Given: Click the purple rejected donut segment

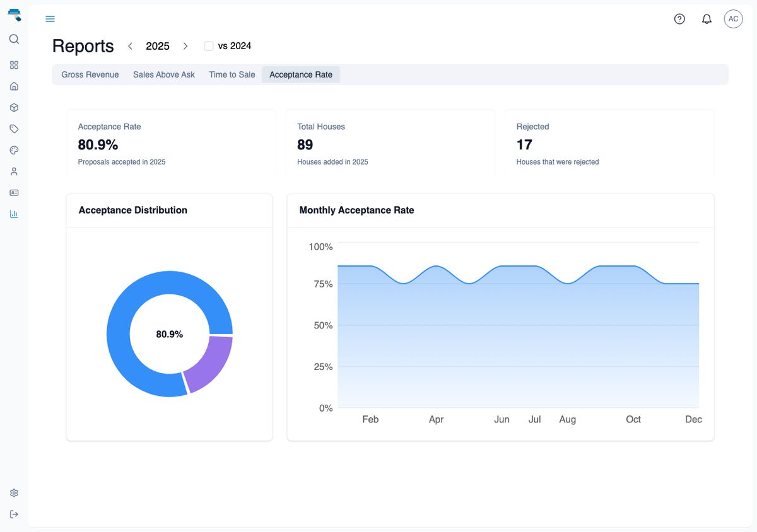Looking at the screenshot, I should 211,364.
